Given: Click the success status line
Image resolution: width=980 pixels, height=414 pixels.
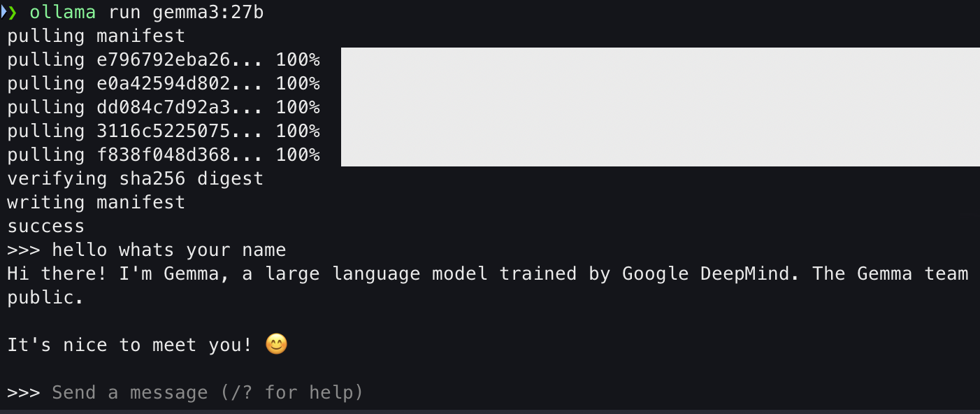Looking at the screenshot, I should (x=46, y=226).
